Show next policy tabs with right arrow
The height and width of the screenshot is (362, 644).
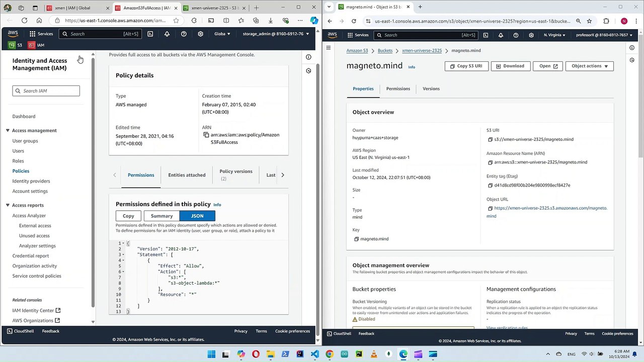pyautogui.click(x=283, y=175)
